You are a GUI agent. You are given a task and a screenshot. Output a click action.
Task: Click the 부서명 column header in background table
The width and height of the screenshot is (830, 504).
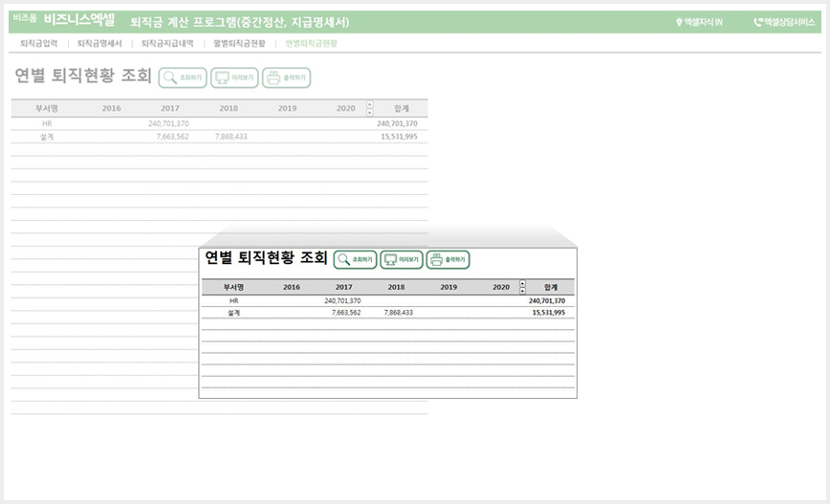pos(47,108)
